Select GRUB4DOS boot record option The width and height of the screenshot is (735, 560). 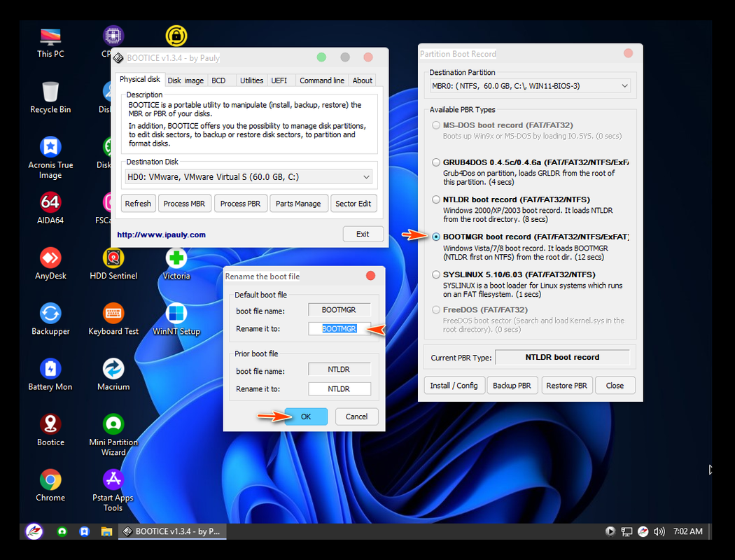pyautogui.click(x=436, y=162)
